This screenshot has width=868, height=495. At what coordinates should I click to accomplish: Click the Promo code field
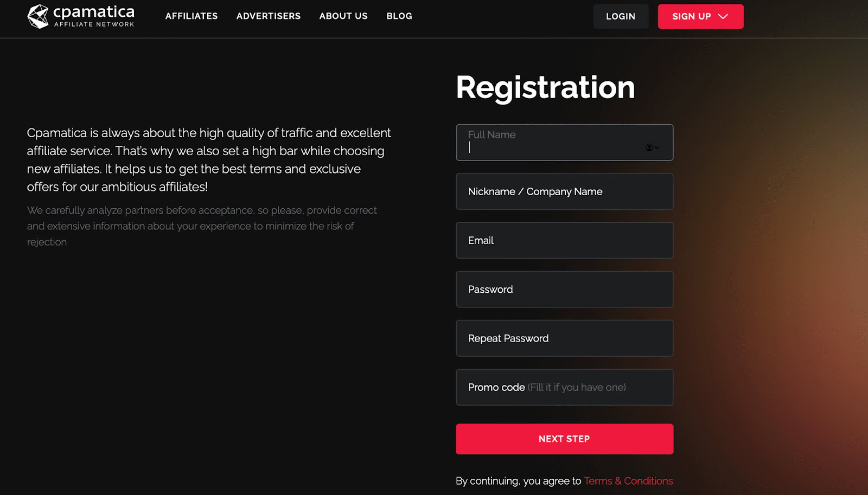564,387
